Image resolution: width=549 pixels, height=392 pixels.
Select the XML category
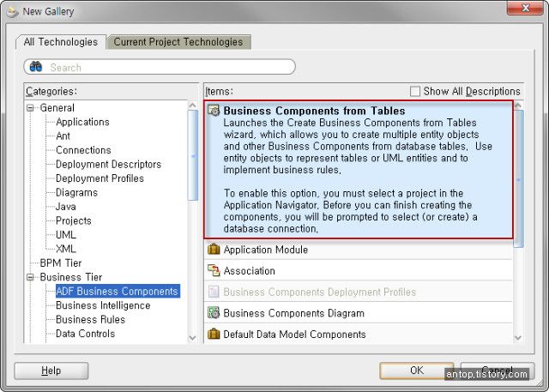[66, 249]
